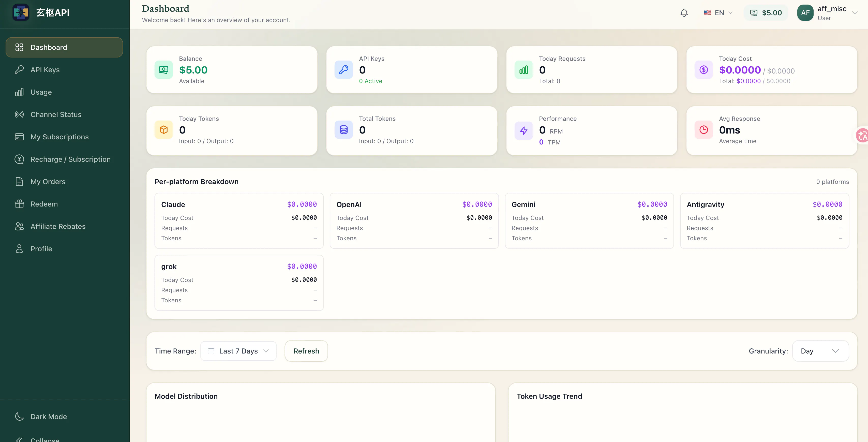Click the floating translate icon at right edge
This screenshot has width=868, height=442.
862,136
